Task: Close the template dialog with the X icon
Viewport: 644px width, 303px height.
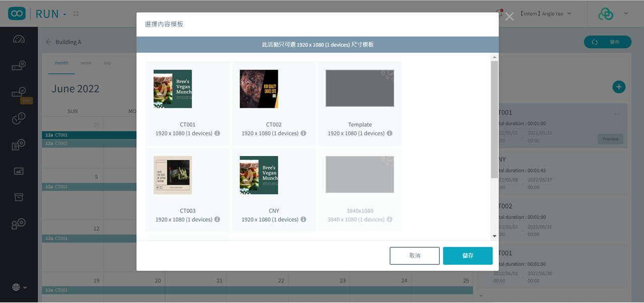Action: tap(509, 17)
